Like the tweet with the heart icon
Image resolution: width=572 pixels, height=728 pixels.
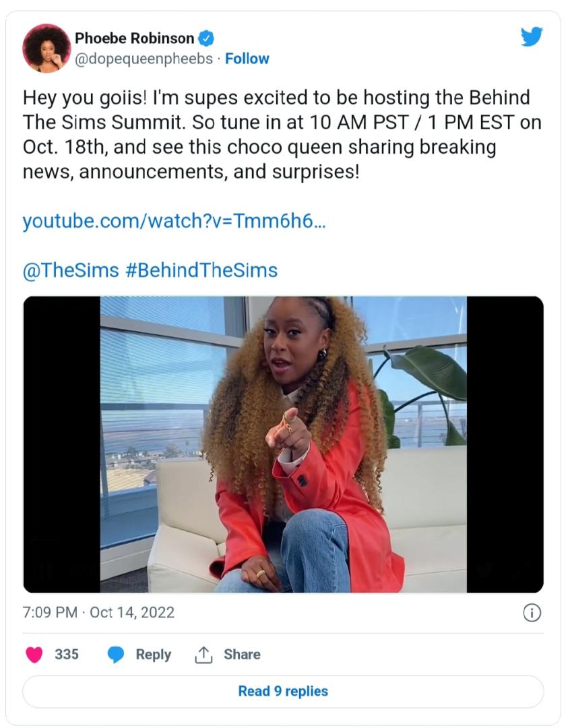(34, 655)
